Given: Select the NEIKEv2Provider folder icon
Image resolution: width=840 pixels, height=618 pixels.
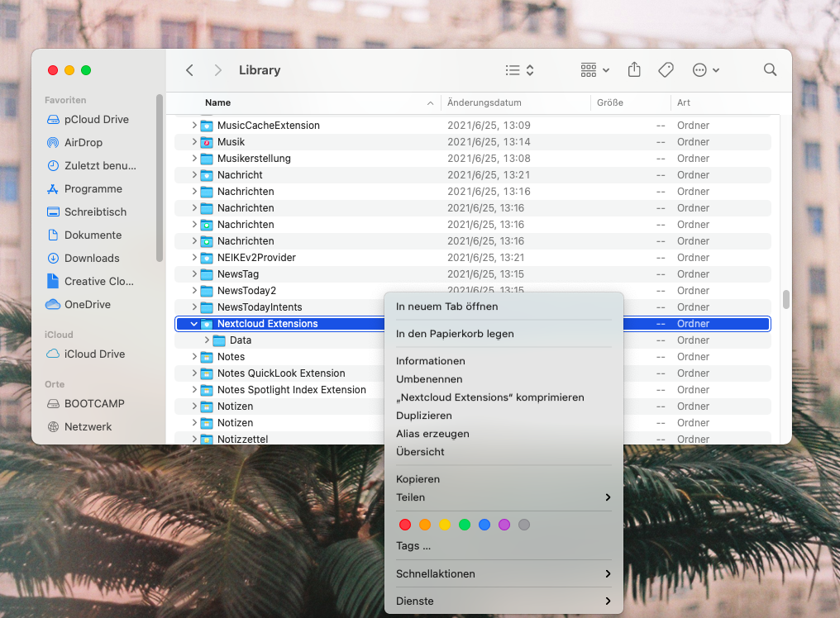Looking at the screenshot, I should pyautogui.click(x=206, y=258).
